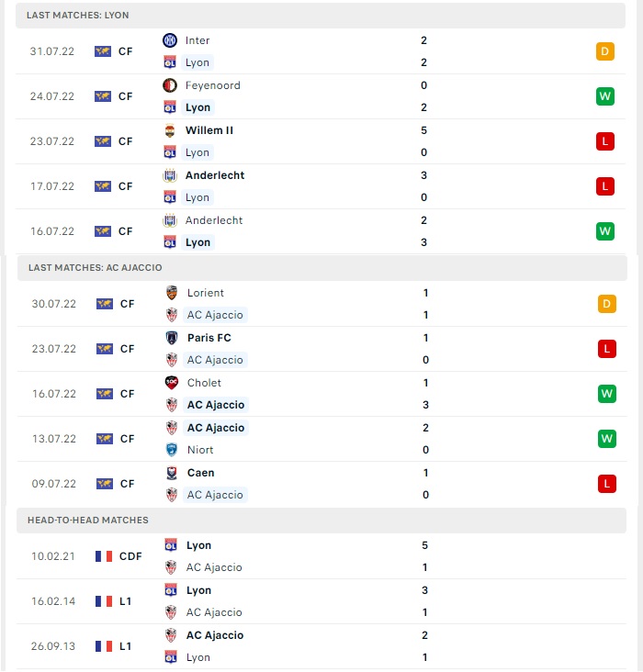Image resolution: width=643 pixels, height=672 pixels.
Task: Open the 26.09.13 AC Ajaccio vs Lyon match
Action: click(x=321, y=646)
